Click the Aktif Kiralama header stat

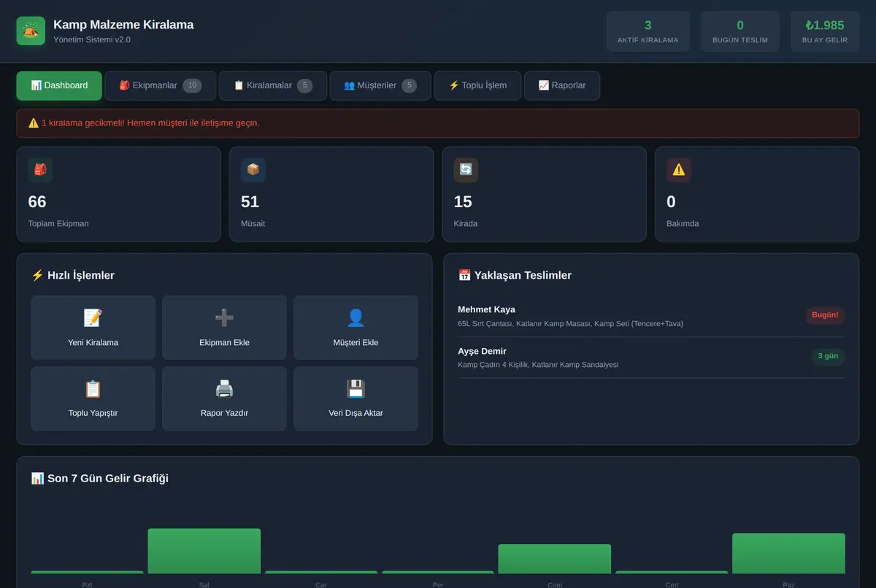point(648,31)
